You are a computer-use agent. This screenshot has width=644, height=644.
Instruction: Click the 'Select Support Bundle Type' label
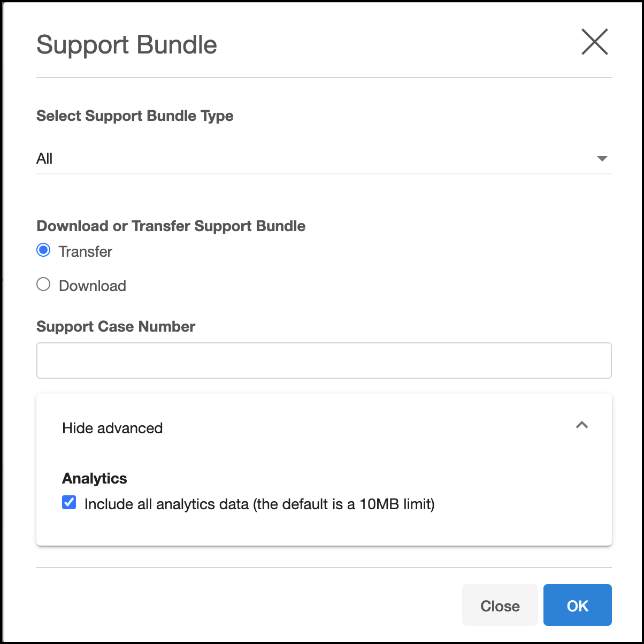(135, 116)
